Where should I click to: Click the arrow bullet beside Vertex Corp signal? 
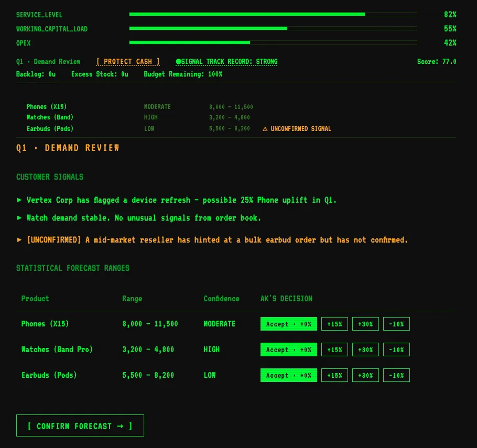19,200
